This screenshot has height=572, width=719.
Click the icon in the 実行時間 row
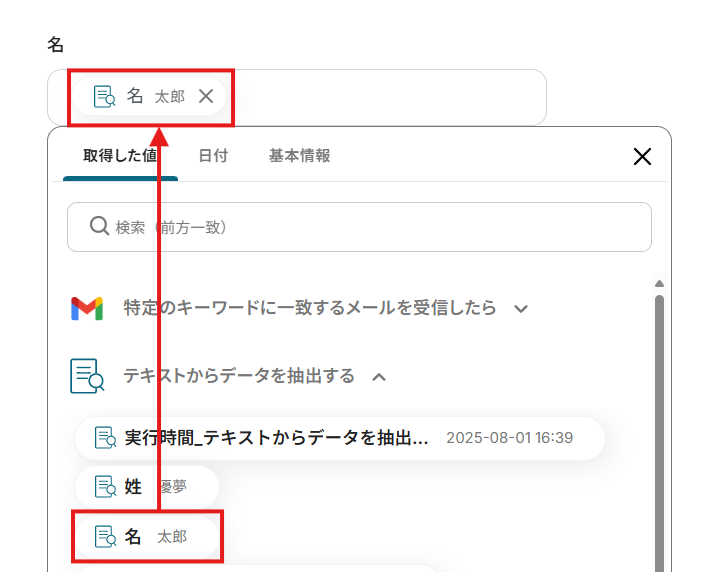pos(105,438)
